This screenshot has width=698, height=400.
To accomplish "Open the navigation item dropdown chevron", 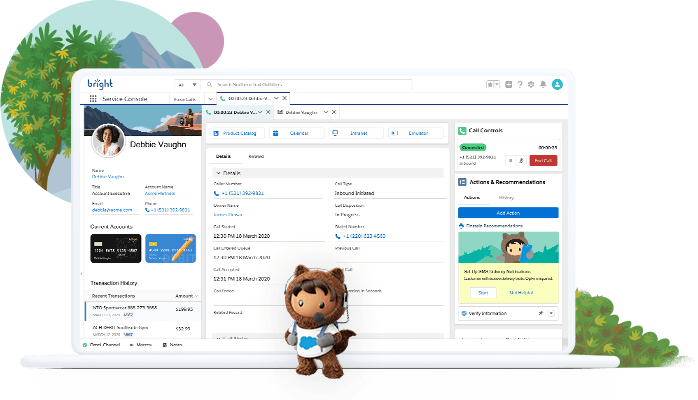I will (210, 99).
